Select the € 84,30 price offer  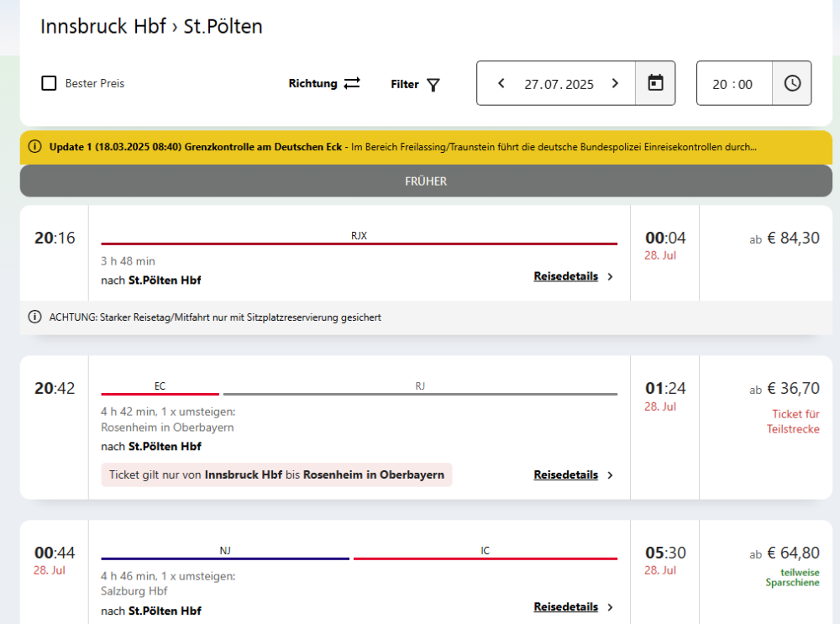(784, 239)
